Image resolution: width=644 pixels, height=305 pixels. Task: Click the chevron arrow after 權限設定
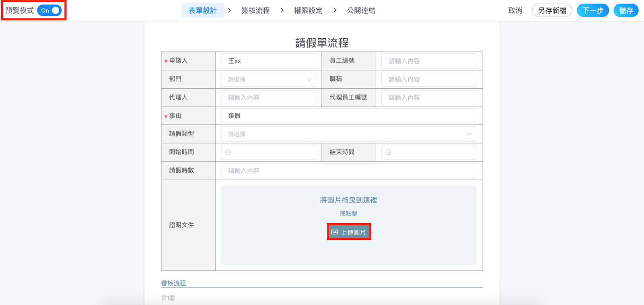(x=335, y=10)
